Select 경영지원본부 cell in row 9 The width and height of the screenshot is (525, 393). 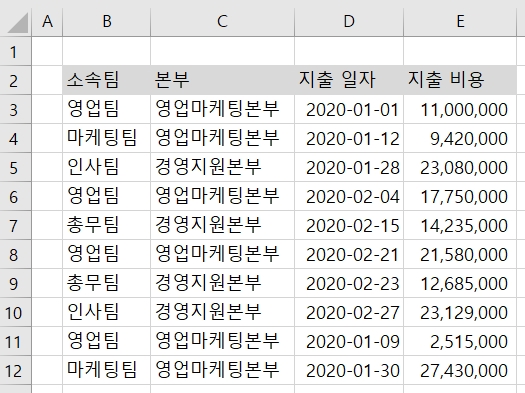[x=222, y=284]
